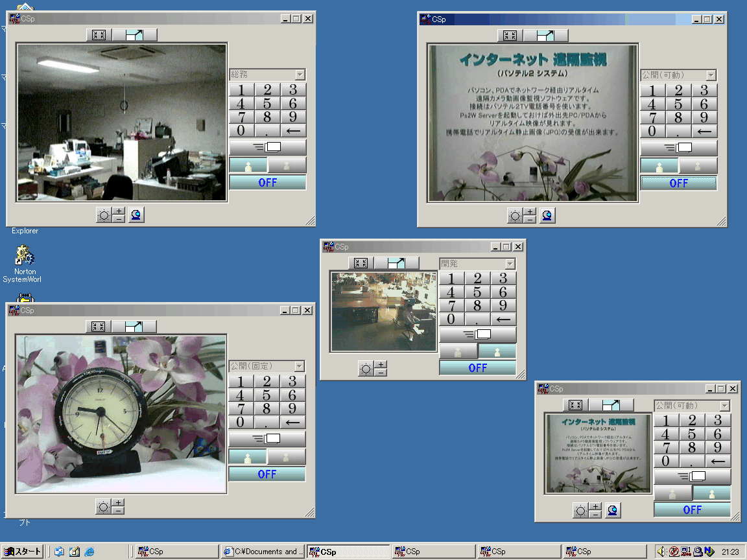Click the sun brightness icon under the clock image
Image resolution: width=747 pixels, height=560 pixels.
[103, 507]
